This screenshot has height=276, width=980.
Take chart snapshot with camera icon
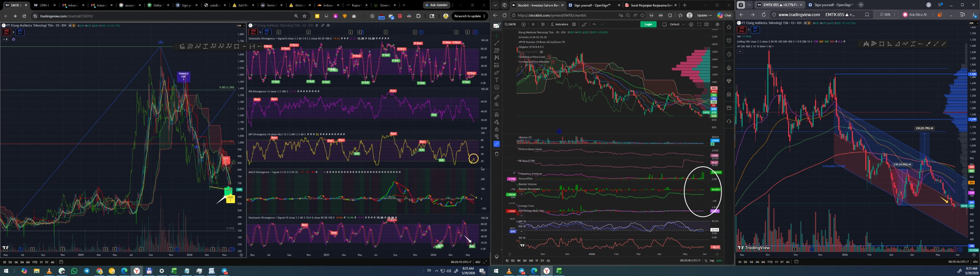pos(707,24)
